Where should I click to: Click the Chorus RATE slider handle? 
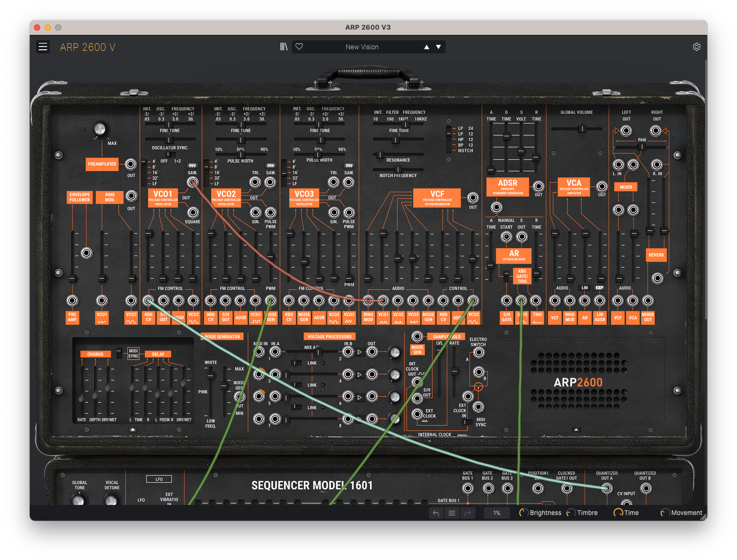[x=82, y=398]
